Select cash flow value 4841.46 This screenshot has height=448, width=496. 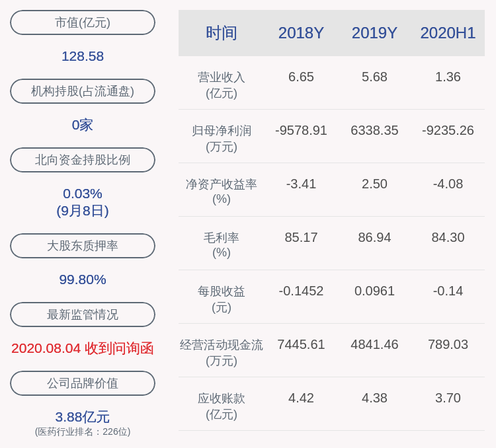click(x=374, y=344)
